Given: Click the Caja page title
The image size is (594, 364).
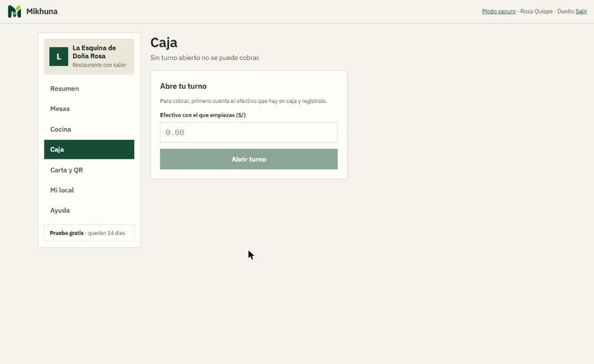Looking at the screenshot, I should (x=164, y=43).
